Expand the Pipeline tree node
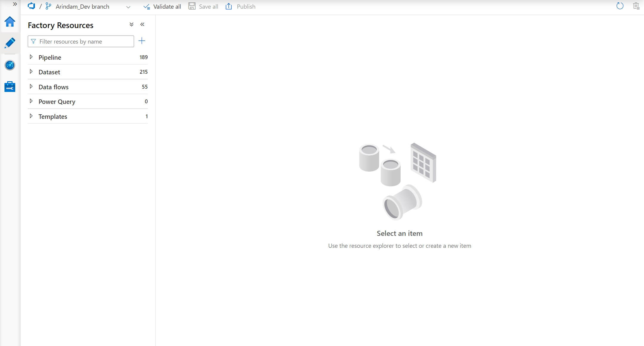 point(31,57)
